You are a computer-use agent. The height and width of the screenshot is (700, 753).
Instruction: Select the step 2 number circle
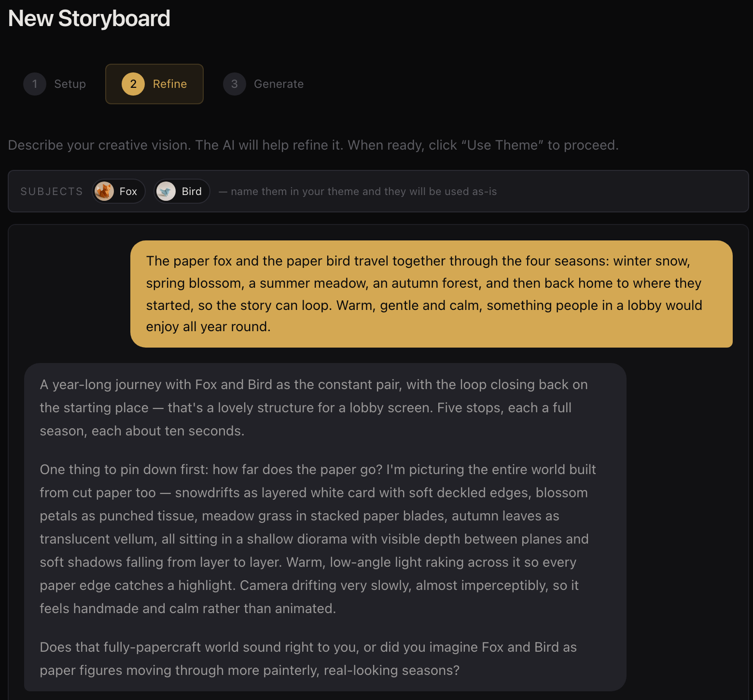[133, 84]
